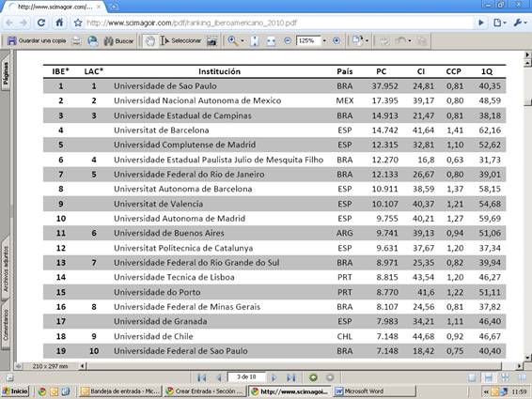Toggle the 'Páginas' side panel tab
This screenshot has width=532, height=399.
[x=6, y=73]
